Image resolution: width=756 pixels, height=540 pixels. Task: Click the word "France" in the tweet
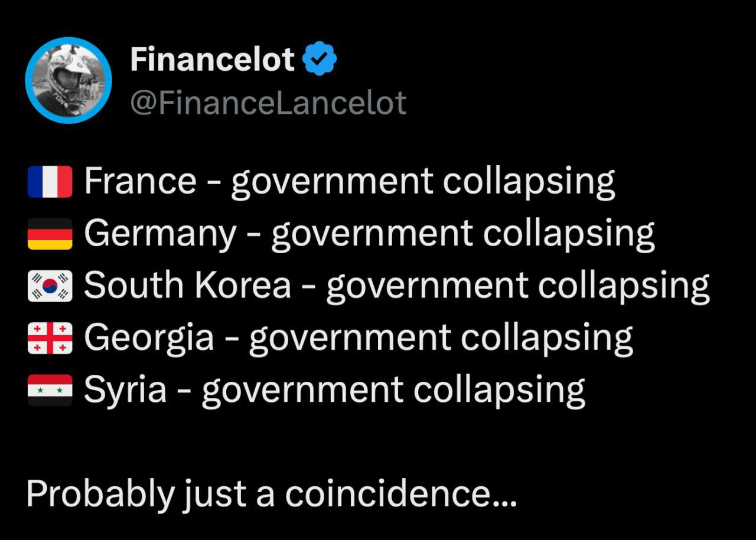coord(140,181)
